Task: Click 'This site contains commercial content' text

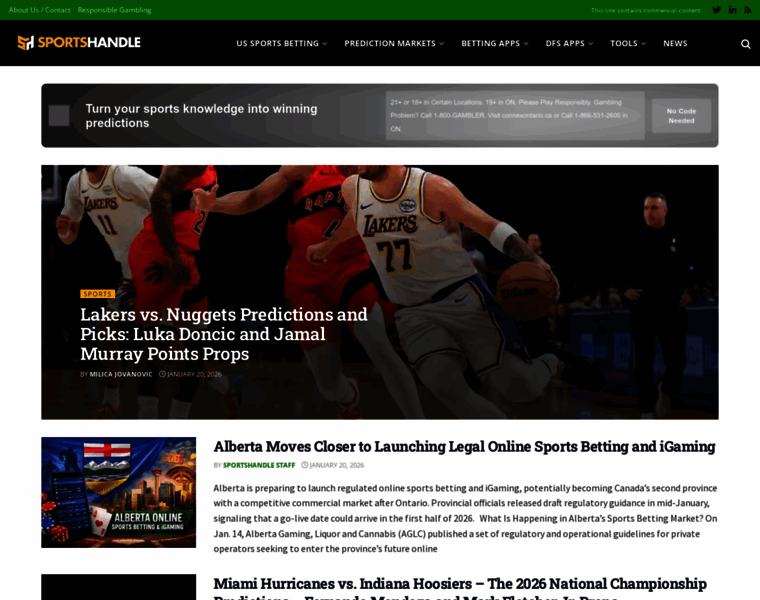Action: 646,10
